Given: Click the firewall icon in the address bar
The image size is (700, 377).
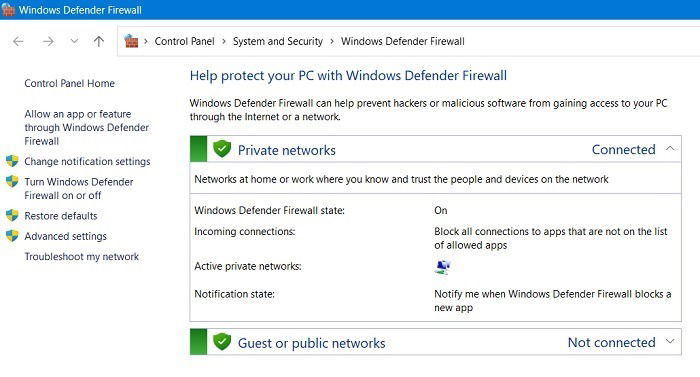Looking at the screenshot, I should coord(131,41).
